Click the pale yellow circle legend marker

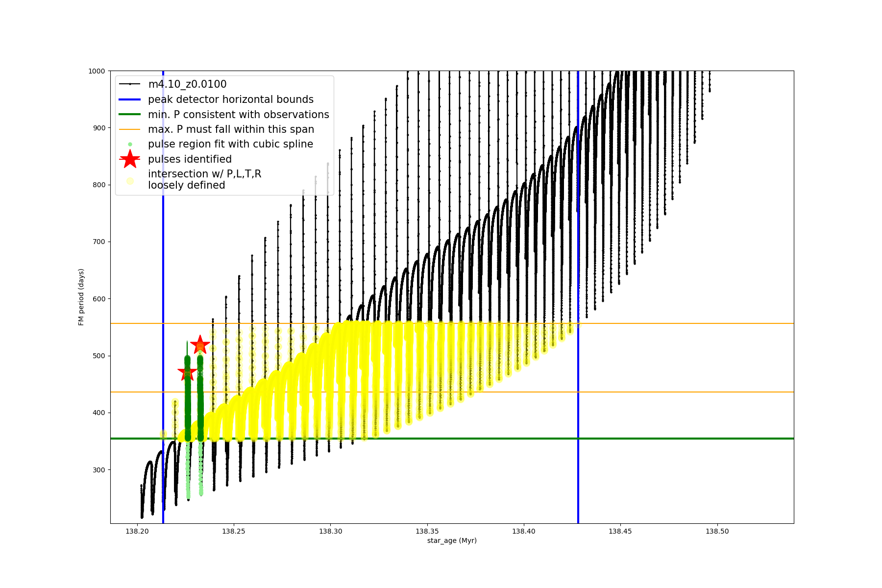point(130,181)
